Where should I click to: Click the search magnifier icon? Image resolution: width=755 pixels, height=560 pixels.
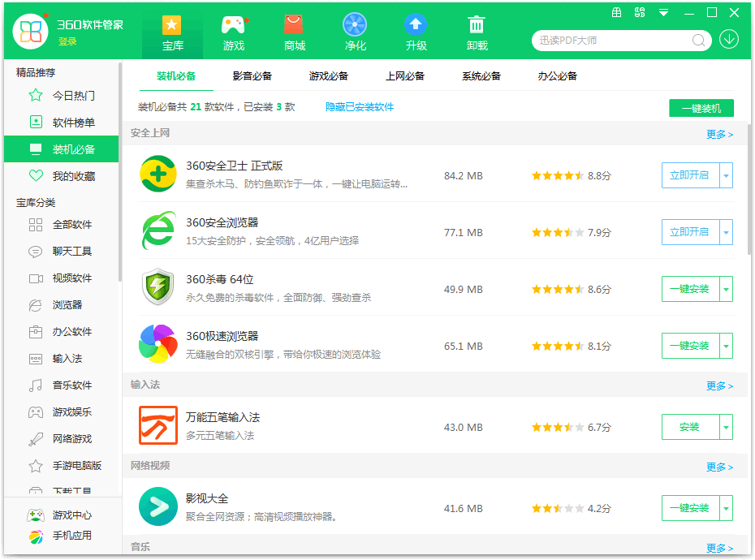[699, 41]
